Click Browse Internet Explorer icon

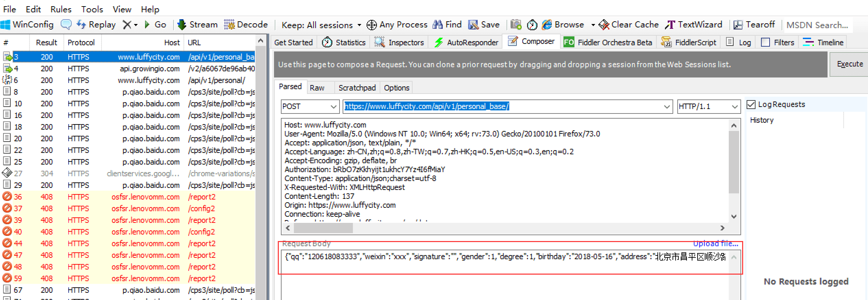click(x=547, y=25)
